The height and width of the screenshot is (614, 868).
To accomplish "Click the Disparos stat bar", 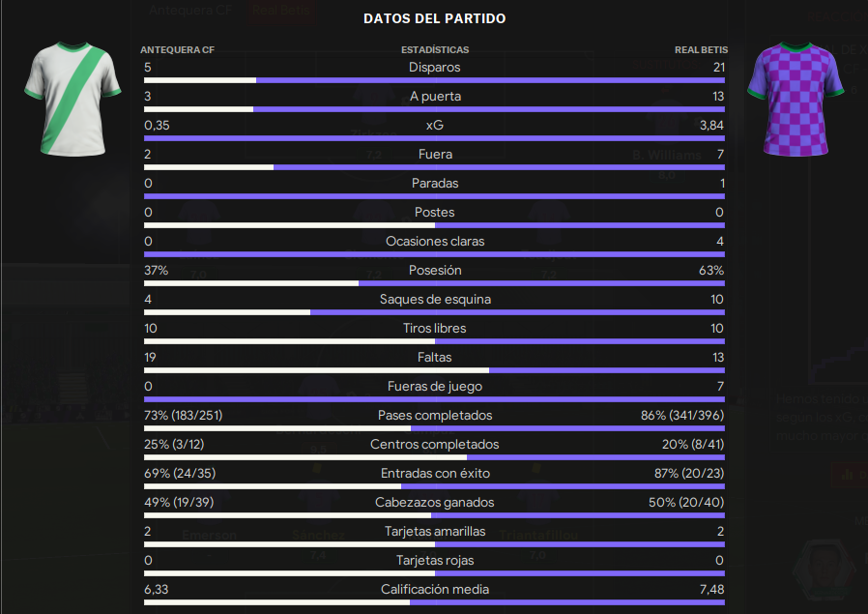I will point(434,80).
